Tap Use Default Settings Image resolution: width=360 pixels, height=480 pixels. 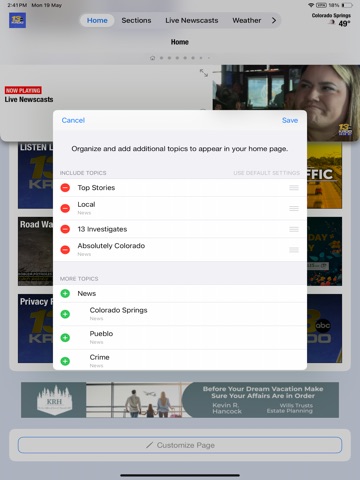266,173
